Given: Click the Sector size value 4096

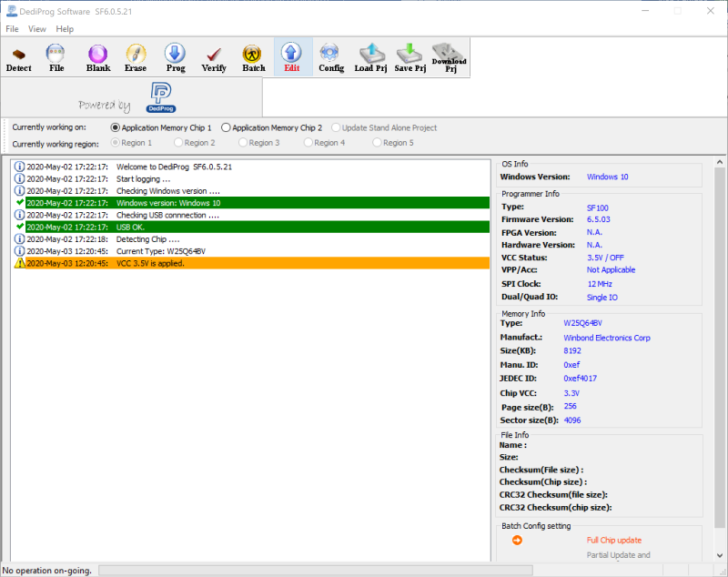Looking at the screenshot, I should (572, 420).
